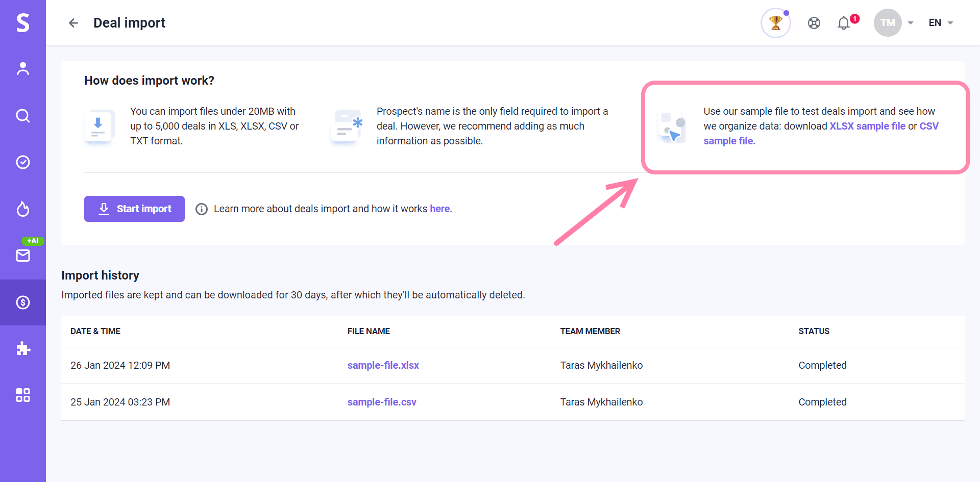980x482 pixels.
Task: Open the 'here' learn more link
Action: 441,209
